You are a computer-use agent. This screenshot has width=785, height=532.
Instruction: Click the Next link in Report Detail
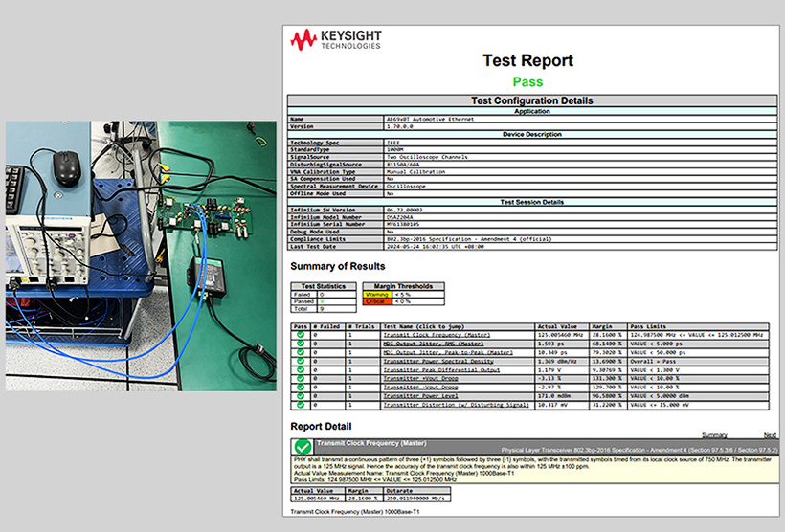pyautogui.click(x=770, y=434)
